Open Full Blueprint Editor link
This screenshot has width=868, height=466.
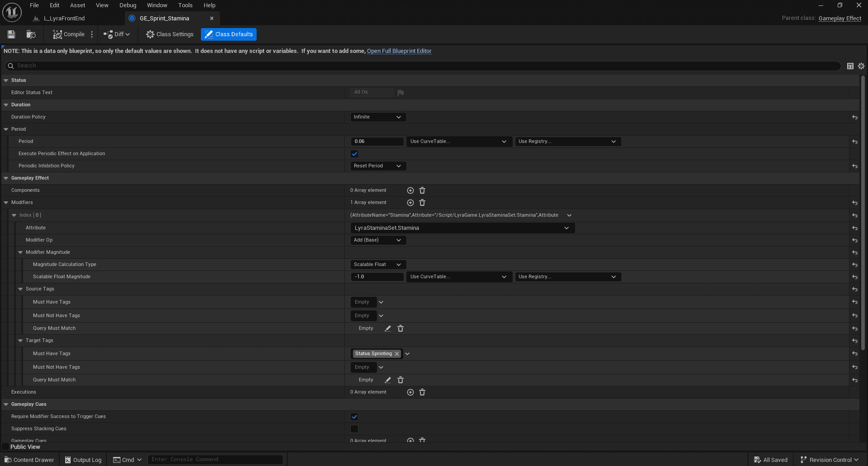399,51
